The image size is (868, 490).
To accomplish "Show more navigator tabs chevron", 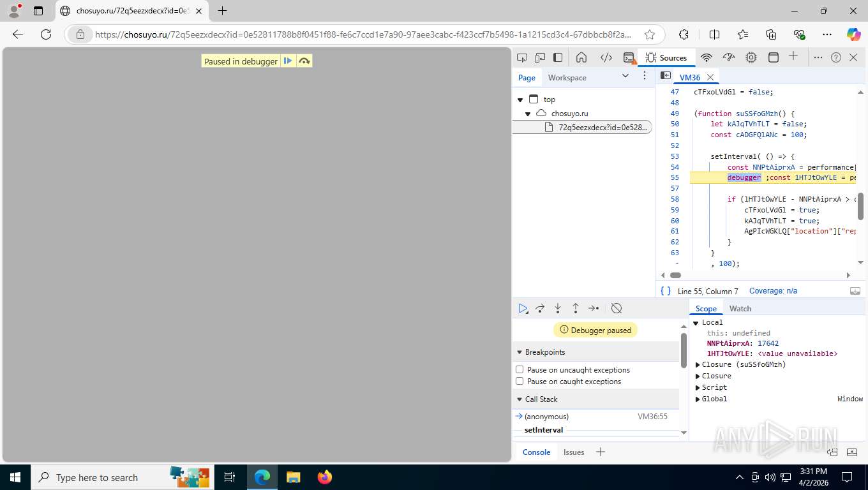I will tap(625, 76).
